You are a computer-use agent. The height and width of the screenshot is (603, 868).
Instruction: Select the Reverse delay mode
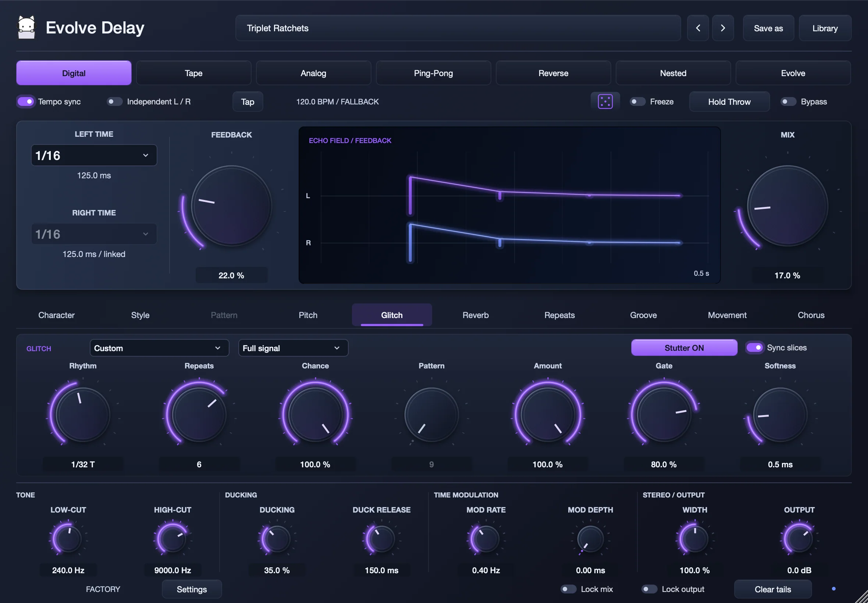553,73
